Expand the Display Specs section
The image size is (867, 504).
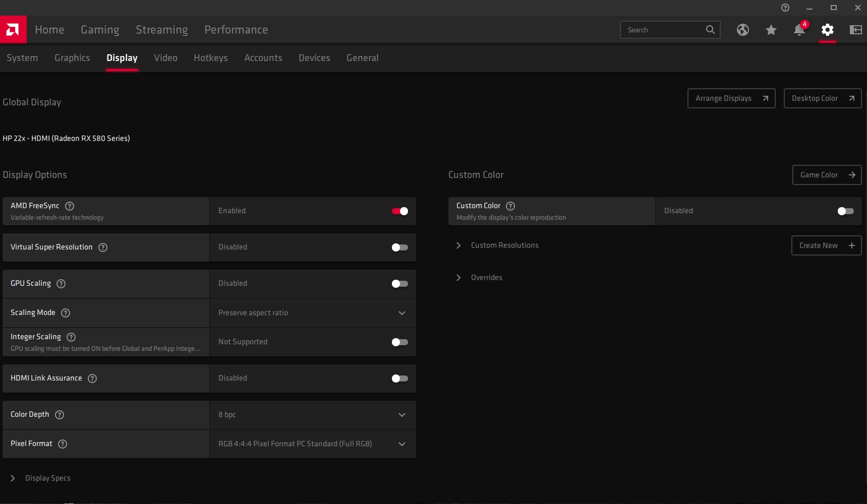pos(47,478)
